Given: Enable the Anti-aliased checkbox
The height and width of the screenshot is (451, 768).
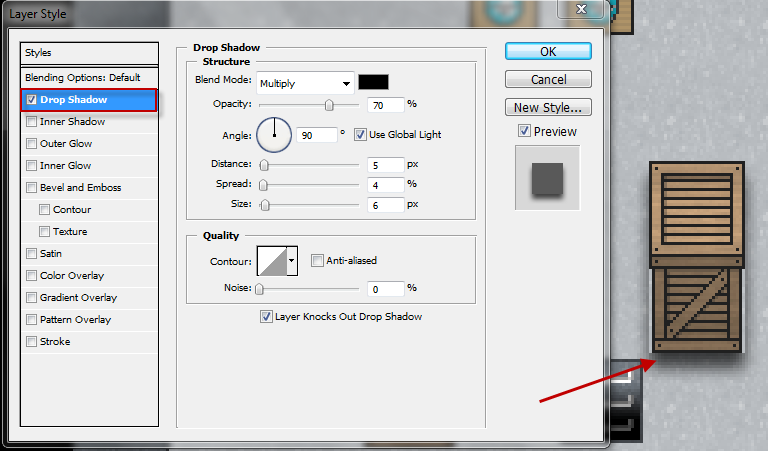Looking at the screenshot, I should pyautogui.click(x=317, y=261).
